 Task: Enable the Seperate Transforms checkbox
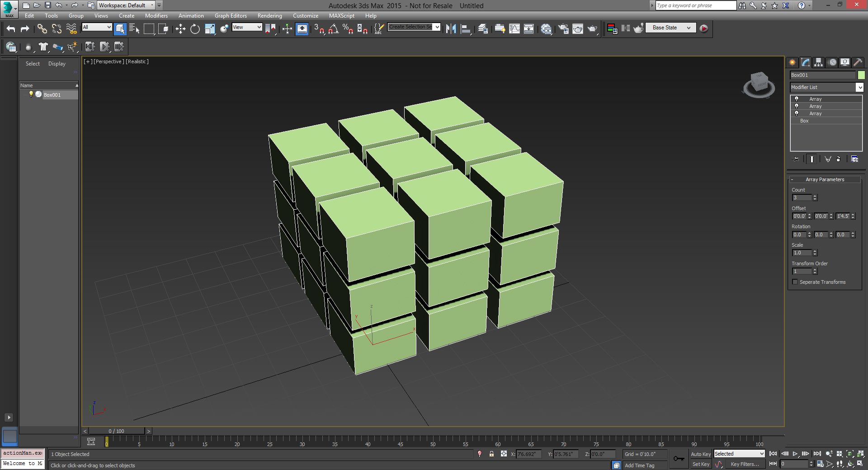(795, 282)
